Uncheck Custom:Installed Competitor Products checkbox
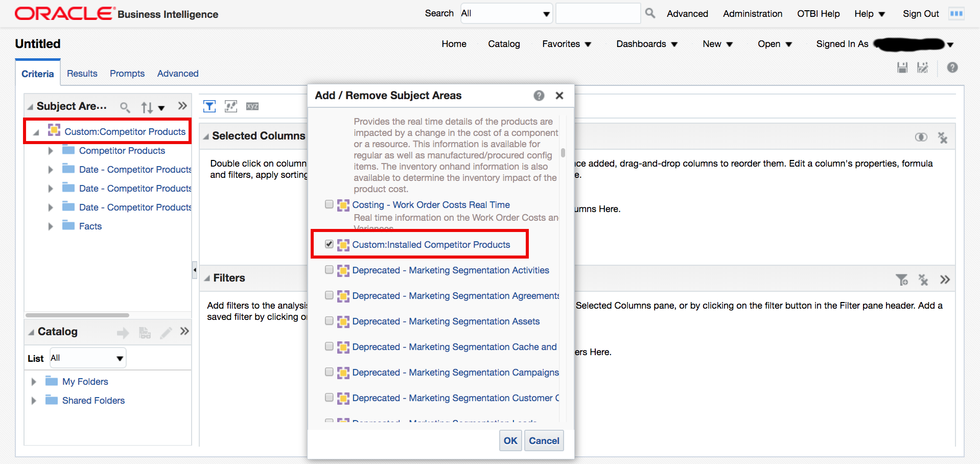The image size is (980, 464). (329, 244)
